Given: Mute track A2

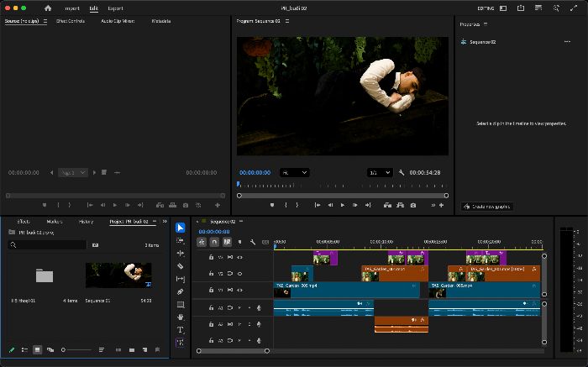Looking at the screenshot, I should (239, 324).
